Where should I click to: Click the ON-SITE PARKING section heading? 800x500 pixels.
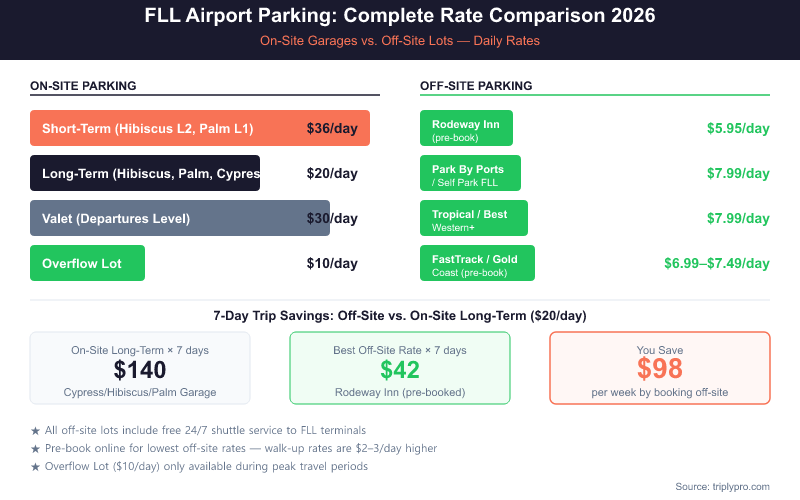83,86
